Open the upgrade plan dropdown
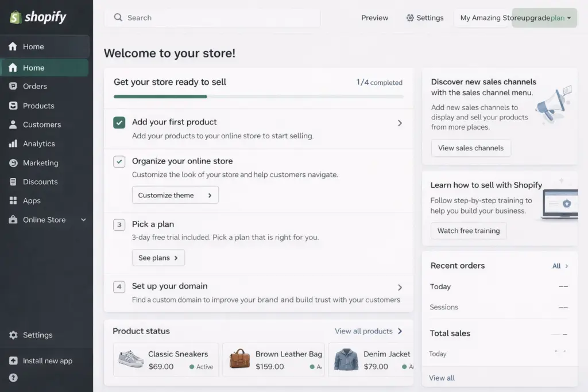588x392 pixels. [544, 18]
